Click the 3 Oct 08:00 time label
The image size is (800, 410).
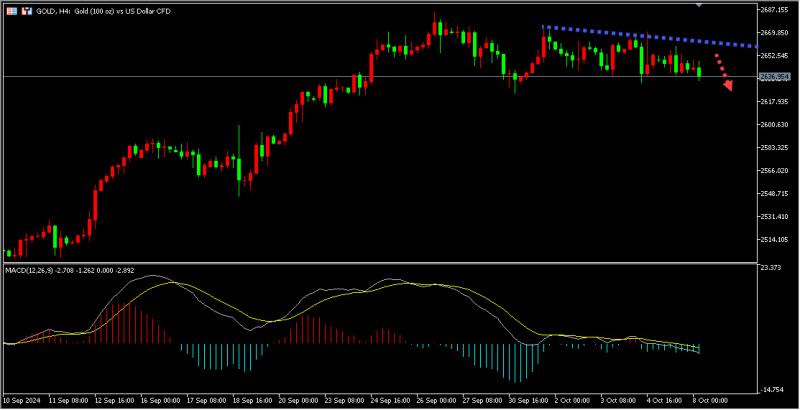pyautogui.click(x=620, y=401)
